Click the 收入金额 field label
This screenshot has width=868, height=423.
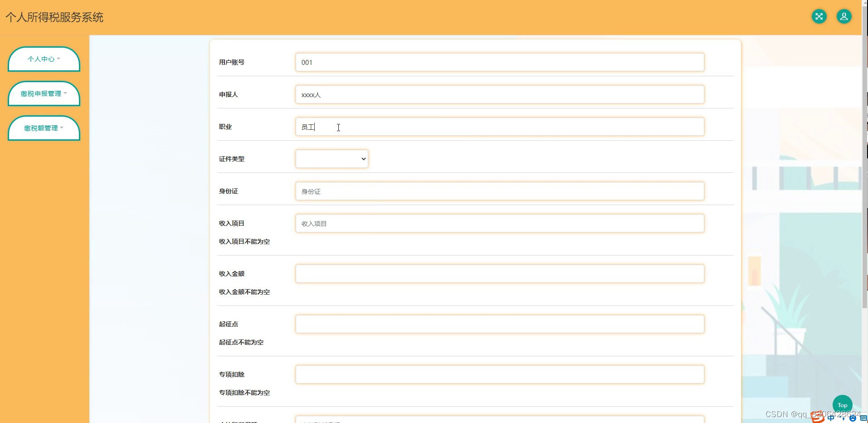[232, 274]
